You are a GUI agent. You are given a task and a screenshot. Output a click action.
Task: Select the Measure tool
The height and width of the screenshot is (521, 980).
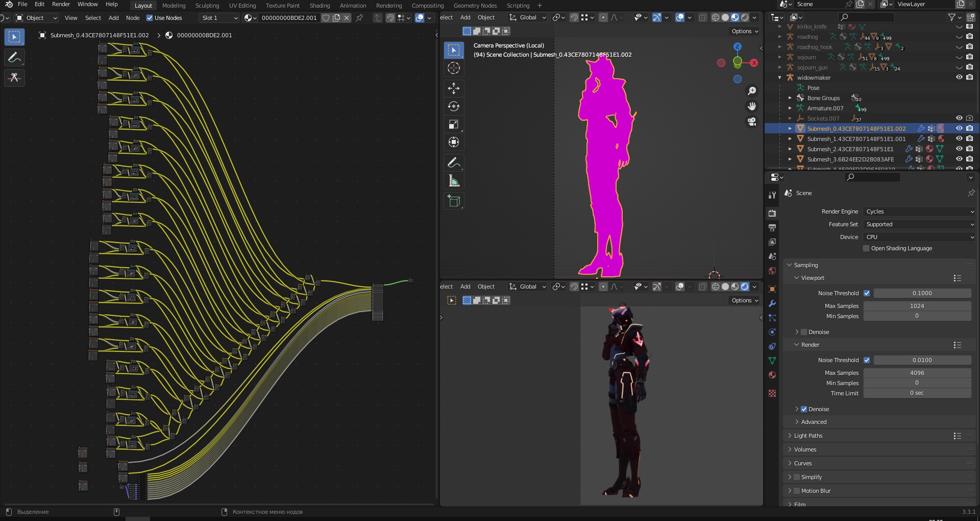coord(453,181)
